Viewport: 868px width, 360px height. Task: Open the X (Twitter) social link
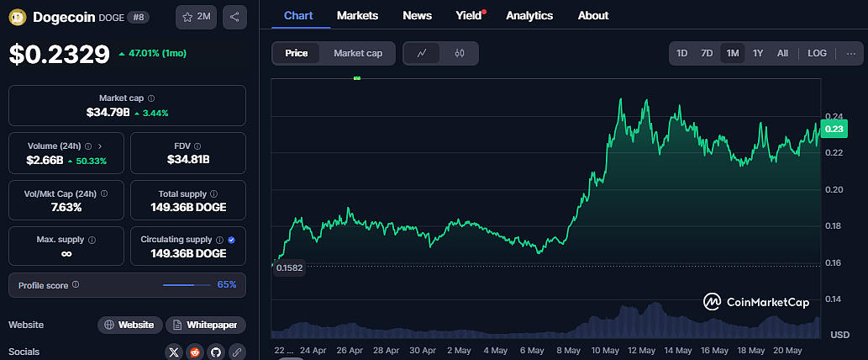click(175, 352)
